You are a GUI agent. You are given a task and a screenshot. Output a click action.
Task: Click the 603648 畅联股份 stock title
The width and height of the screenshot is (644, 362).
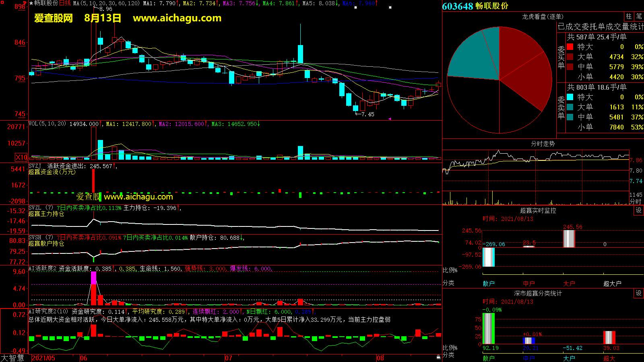pos(475,6)
